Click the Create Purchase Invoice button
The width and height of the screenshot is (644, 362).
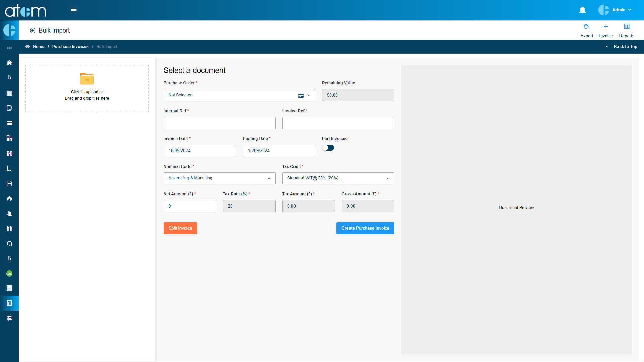pyautogui.click(x=365, y=228)
